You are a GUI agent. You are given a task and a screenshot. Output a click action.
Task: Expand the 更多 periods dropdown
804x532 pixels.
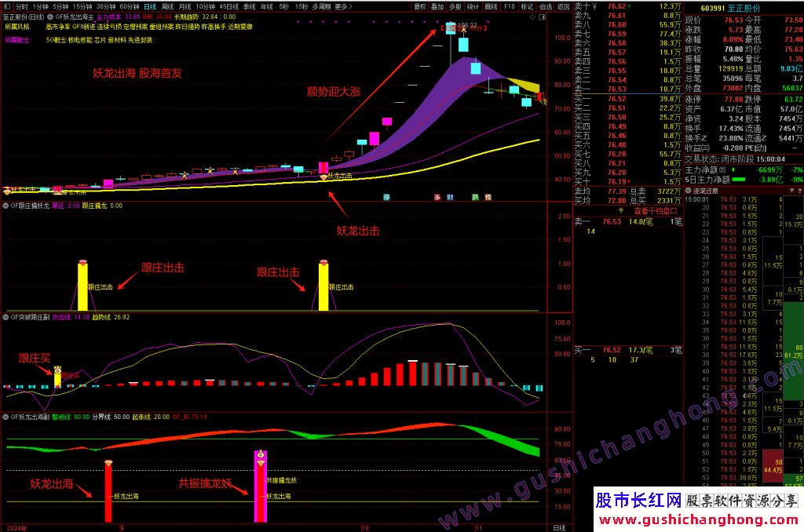click(344, 6)
